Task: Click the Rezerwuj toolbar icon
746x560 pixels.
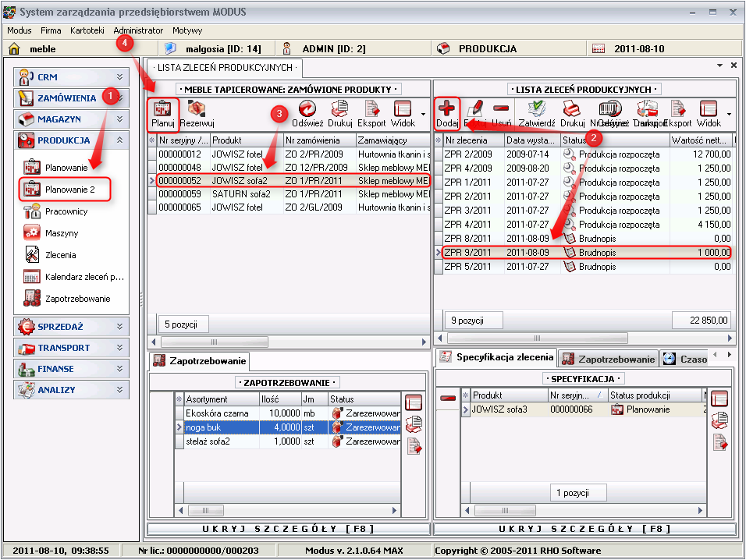Action: 197,114
